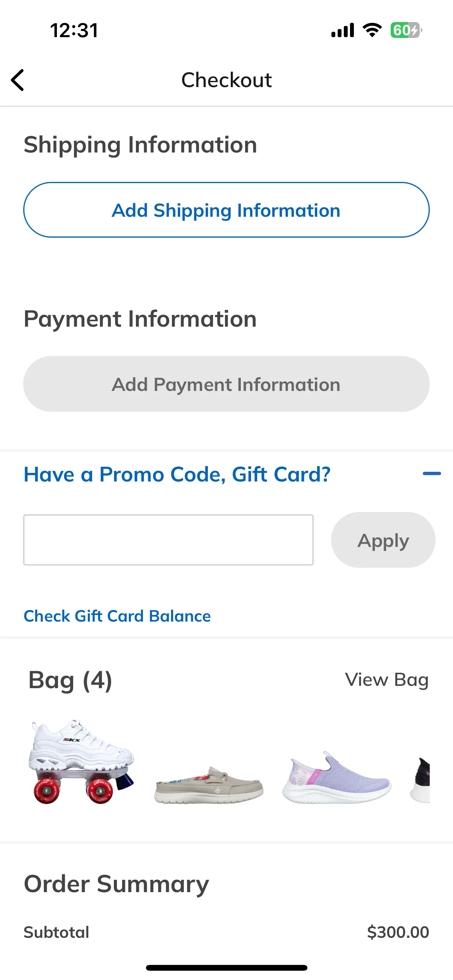Tap the battery indicator in status bar
This screenshot has width=453, height=980.
tap(406, 30)
